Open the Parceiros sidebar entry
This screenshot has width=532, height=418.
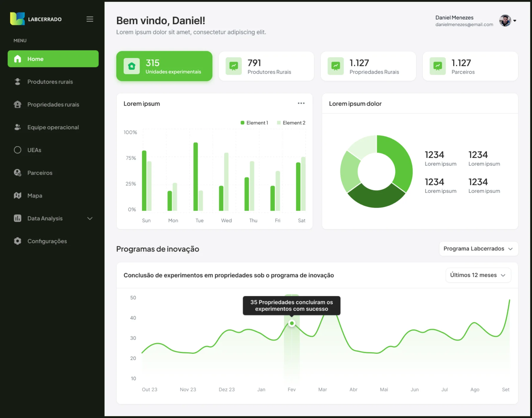(x=53, y=173)
